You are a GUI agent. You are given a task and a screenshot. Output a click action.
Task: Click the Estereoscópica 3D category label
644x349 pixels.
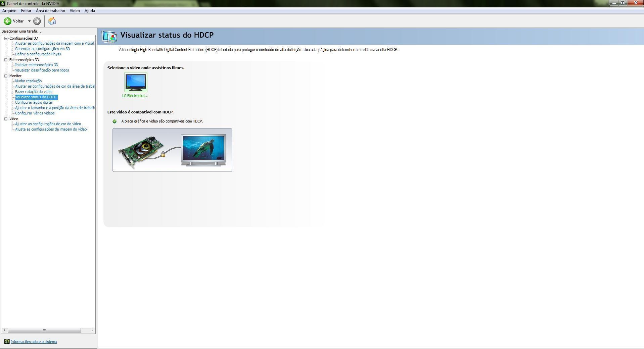tap(24, 60)
